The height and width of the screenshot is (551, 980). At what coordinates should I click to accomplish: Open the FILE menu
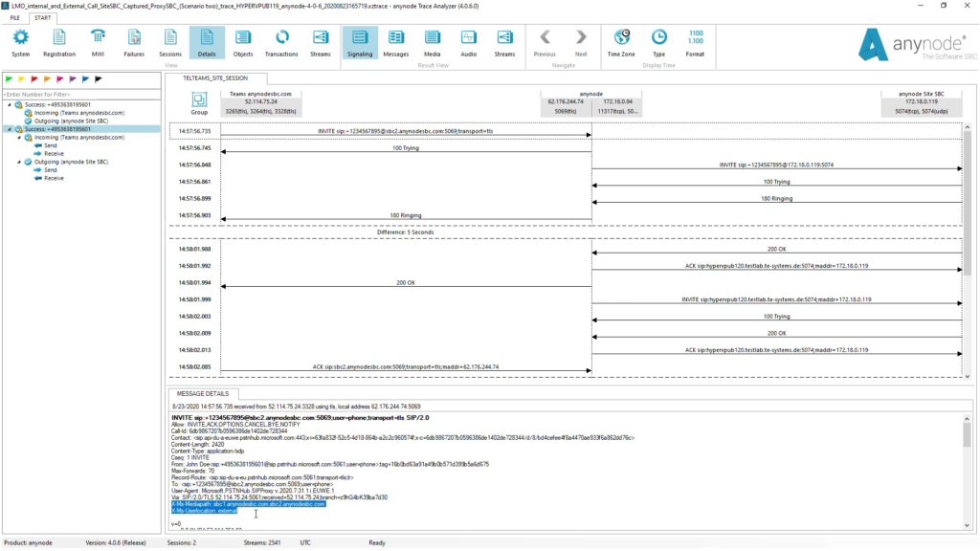[14, 18]
